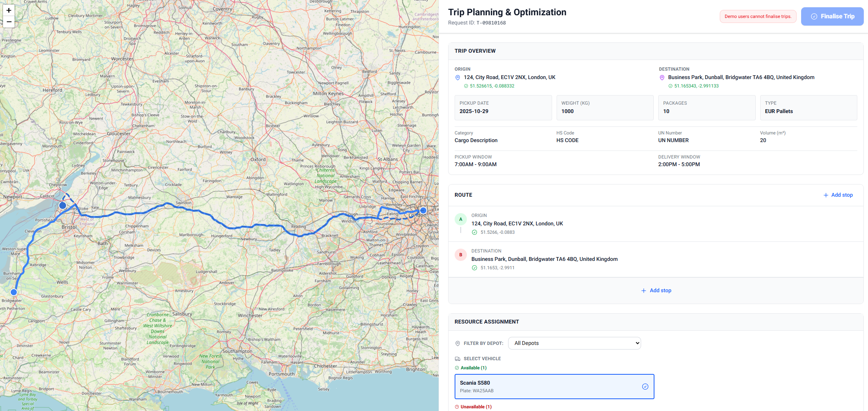Click the depot pin icon beside Filter By Depot
Viewport: 868px width, 411px height.
(x=457, y=343)
